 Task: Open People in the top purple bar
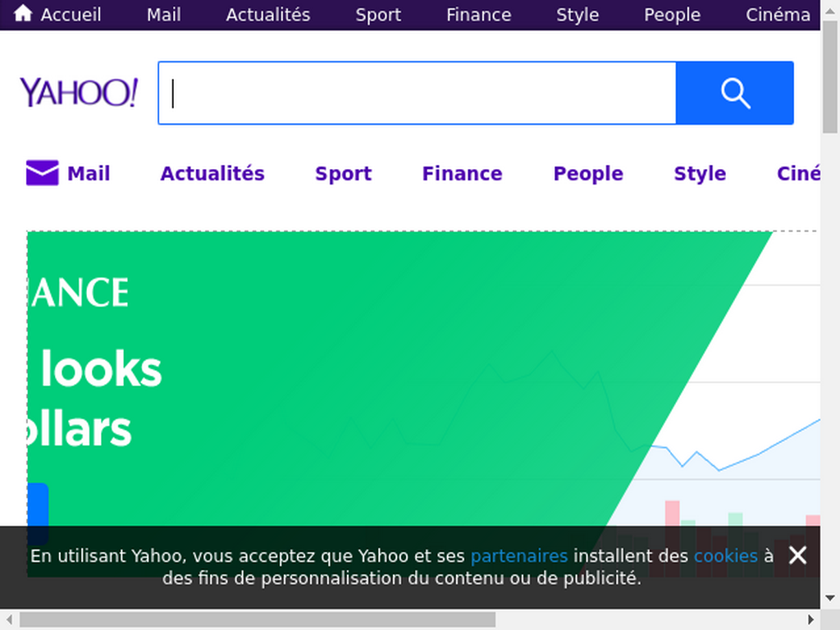tap(673, 15)
